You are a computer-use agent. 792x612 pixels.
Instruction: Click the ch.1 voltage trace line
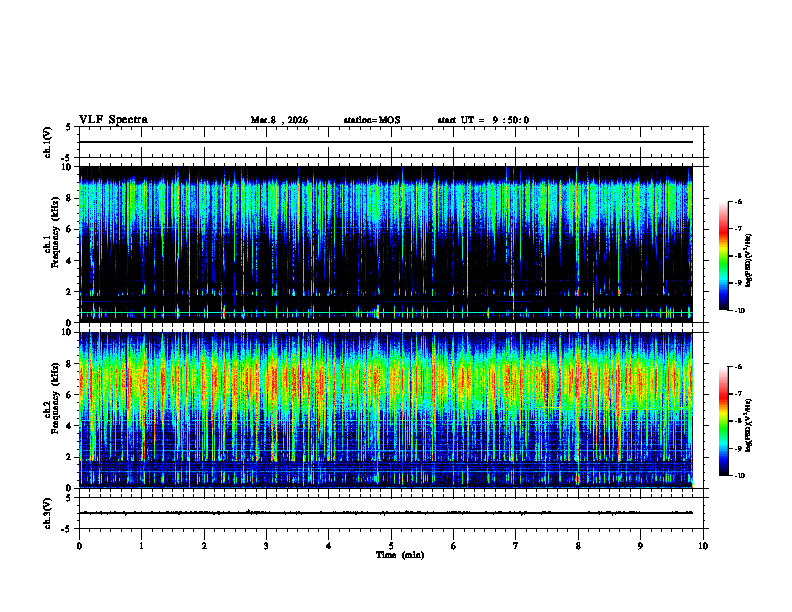pyautogui.click(x=386, y=142)
